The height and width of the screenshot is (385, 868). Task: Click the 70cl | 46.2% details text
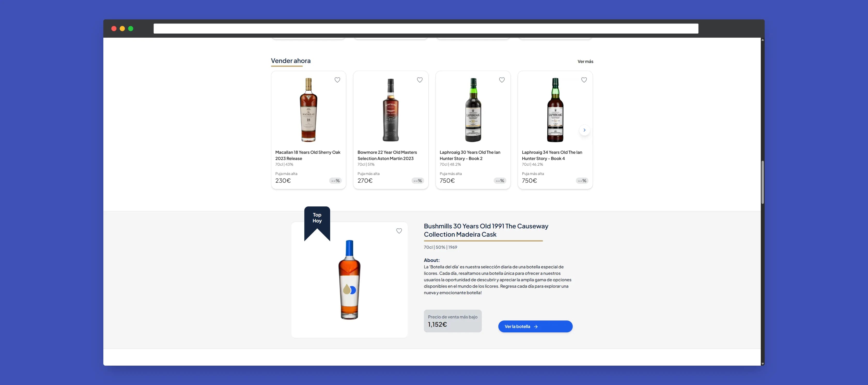coord(532,165)
